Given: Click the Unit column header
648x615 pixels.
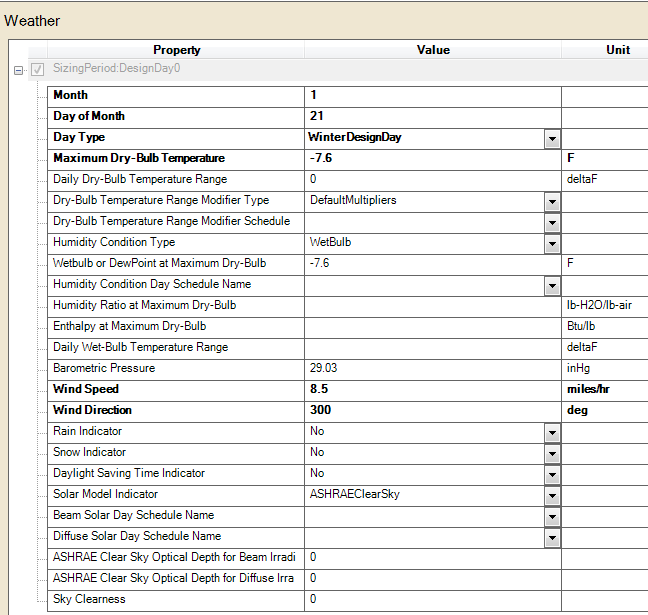Looking at the screenshot, I should pos(605,50).
